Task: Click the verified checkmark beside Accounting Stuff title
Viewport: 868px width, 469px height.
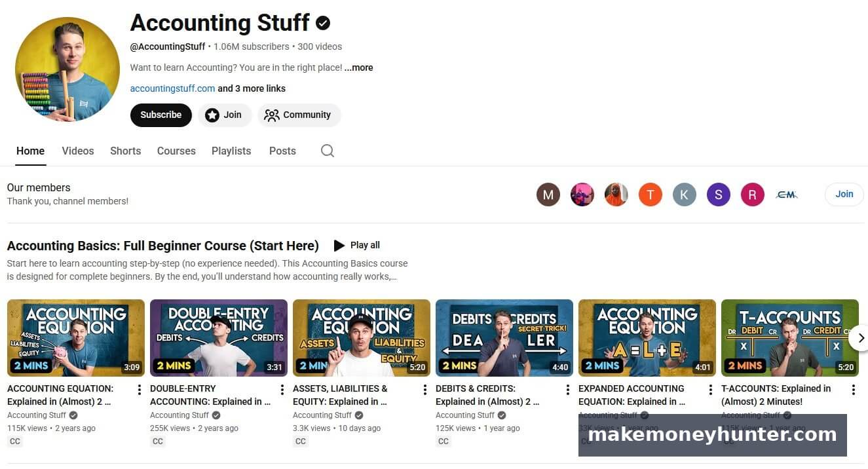Action: click(323, 23)
